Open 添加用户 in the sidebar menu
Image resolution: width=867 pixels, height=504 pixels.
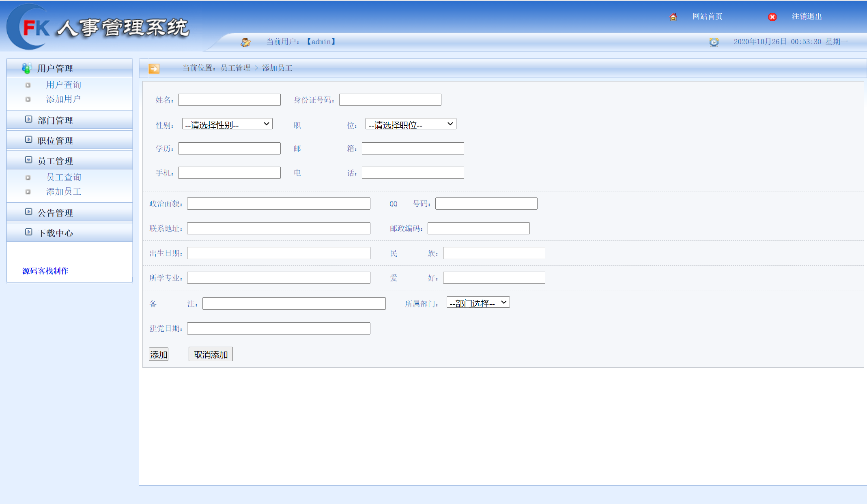63,99
